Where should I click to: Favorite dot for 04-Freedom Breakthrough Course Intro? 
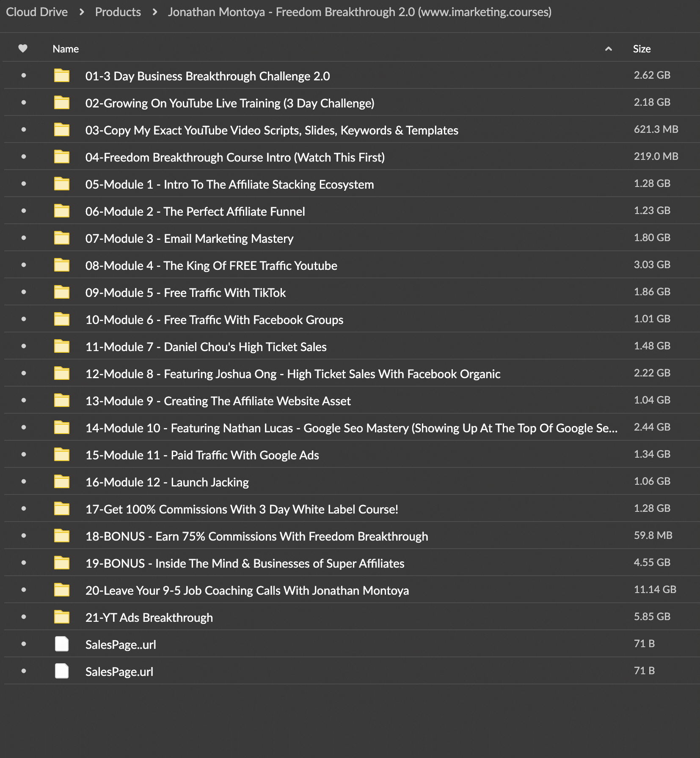click(24, 157)
